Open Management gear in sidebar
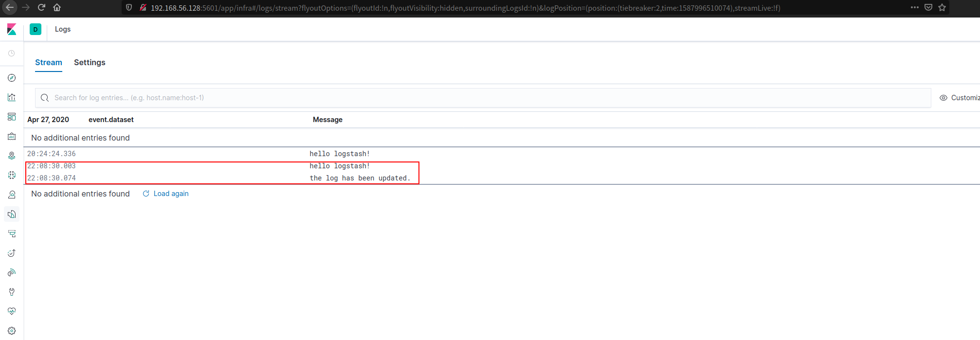Viewport: 980px width, 340px height. click(x=12, y=331)
